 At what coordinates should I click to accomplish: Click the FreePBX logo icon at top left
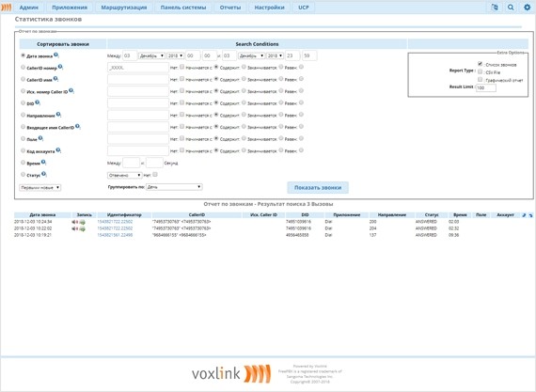click(x=7, y=8)
